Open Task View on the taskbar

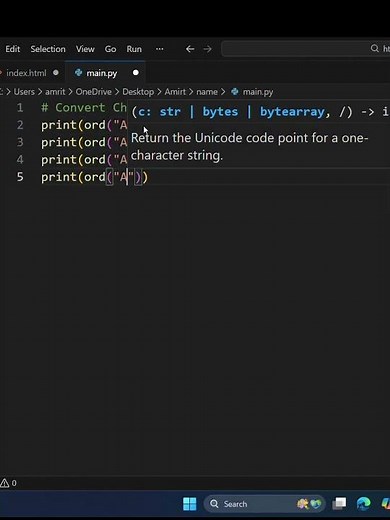coord(339,504)
